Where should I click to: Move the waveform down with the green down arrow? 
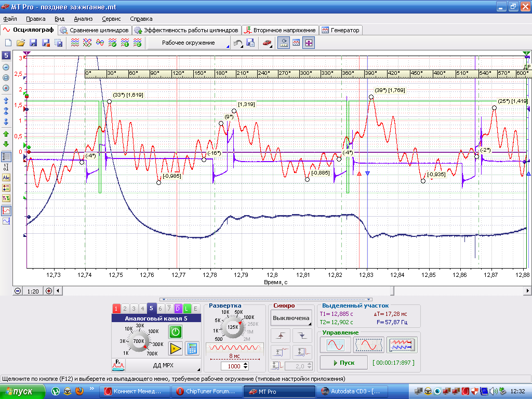[6, 144]
